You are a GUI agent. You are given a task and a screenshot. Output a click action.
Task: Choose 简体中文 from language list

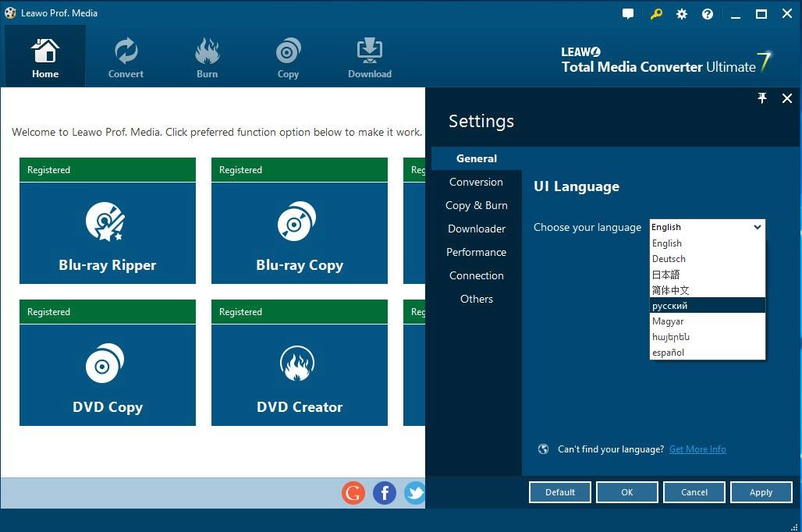(x=708, y=290)
